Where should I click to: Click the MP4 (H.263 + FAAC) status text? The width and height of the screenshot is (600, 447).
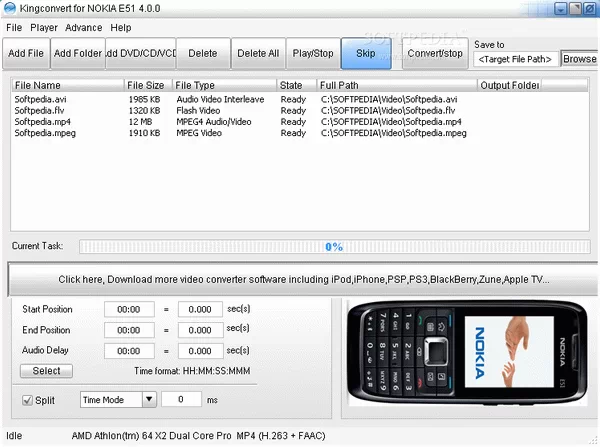281,436
